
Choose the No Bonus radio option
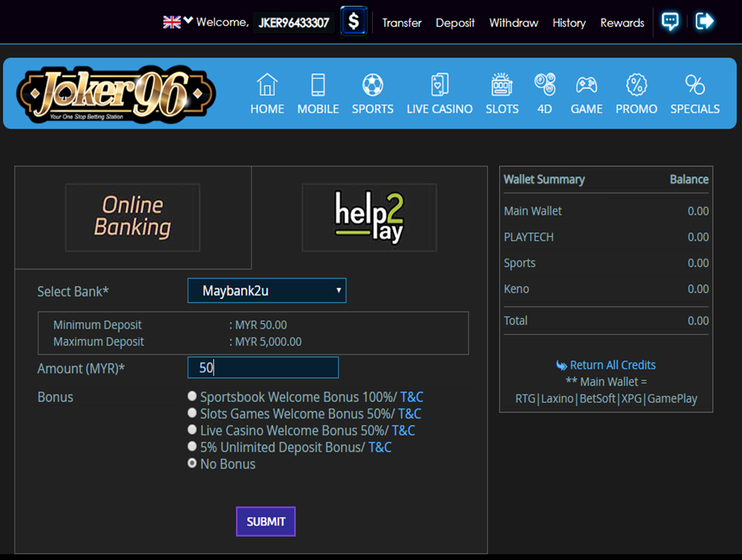pos(192,463)
